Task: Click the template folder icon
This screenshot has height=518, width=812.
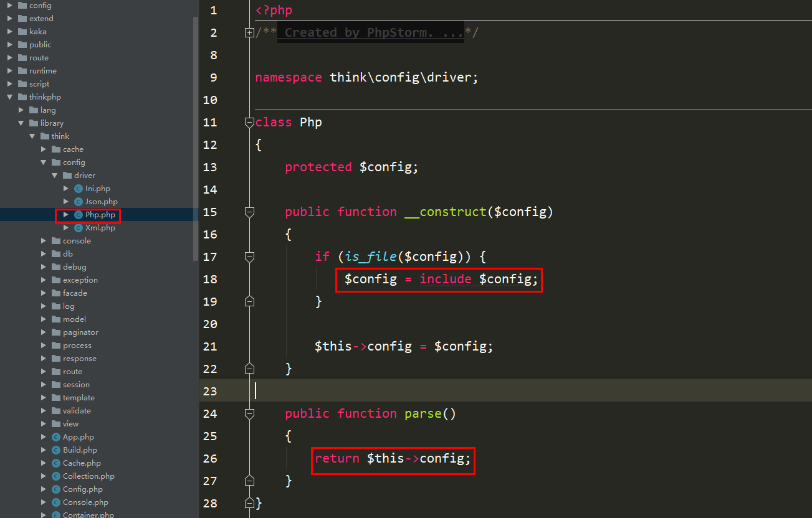Action: point(56,398)
